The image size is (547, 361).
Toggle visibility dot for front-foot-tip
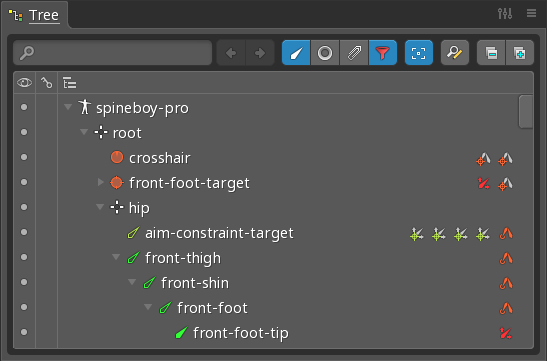click(24, 332)
